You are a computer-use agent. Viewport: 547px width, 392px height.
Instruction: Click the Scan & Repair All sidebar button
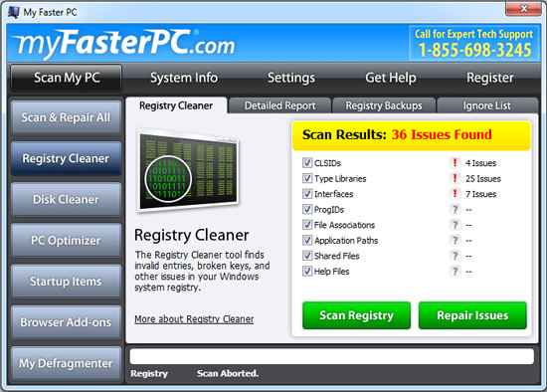coord(66,117)
